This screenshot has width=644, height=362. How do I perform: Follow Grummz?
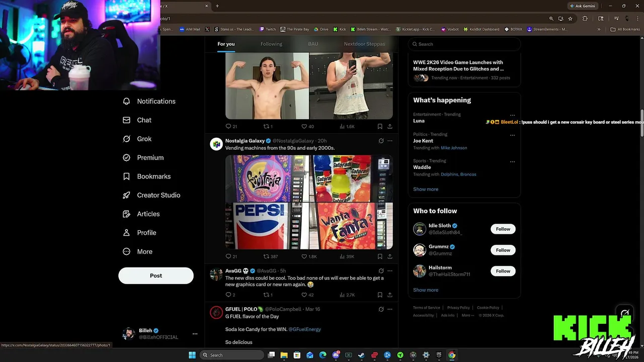click(503, 250)
